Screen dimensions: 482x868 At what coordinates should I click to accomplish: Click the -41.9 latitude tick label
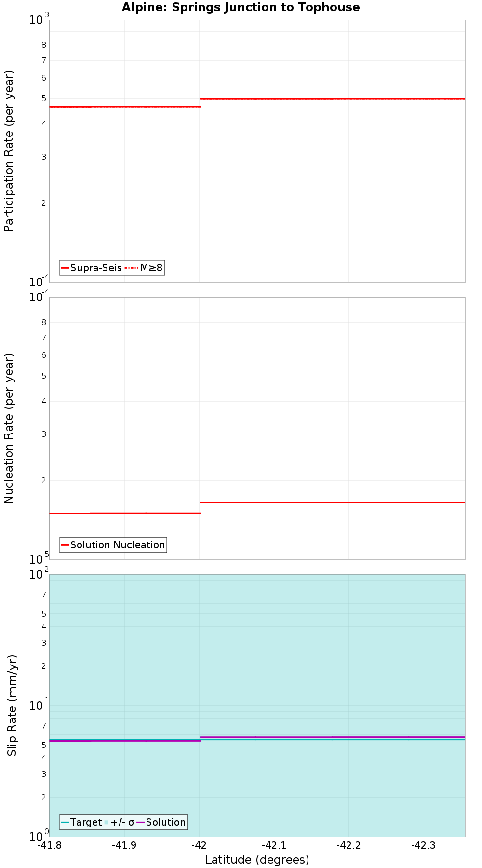click(124, 845)
